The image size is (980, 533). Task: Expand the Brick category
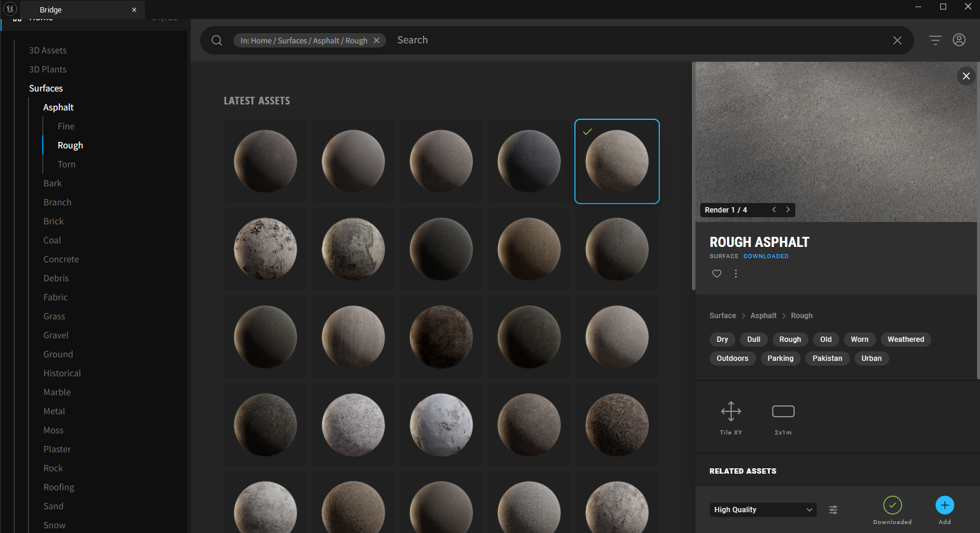point(53,221)
